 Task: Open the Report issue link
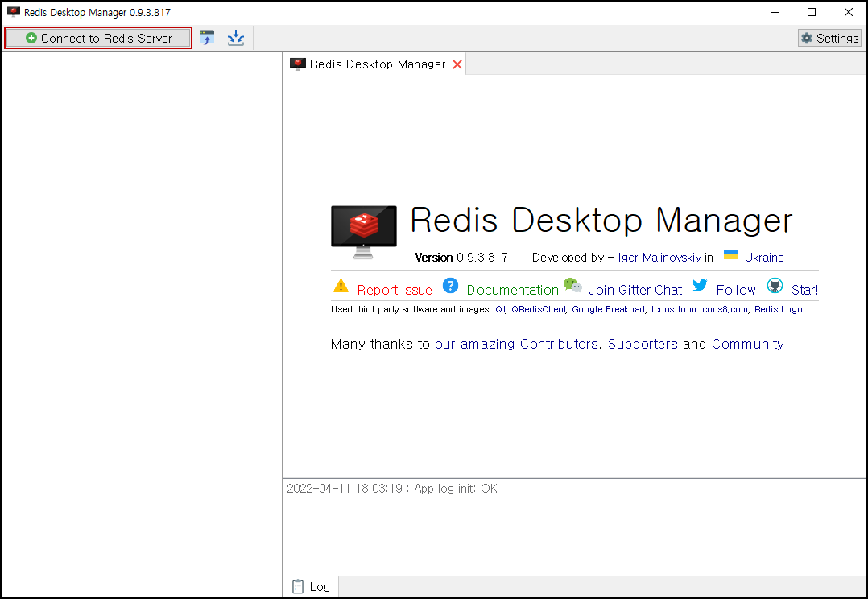pos(395,290)
